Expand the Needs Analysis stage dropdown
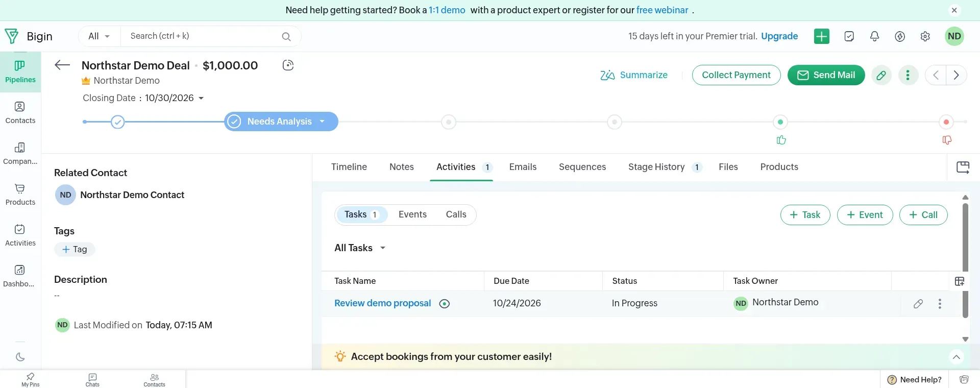980x388 pixels. click(x=322, y=122)
